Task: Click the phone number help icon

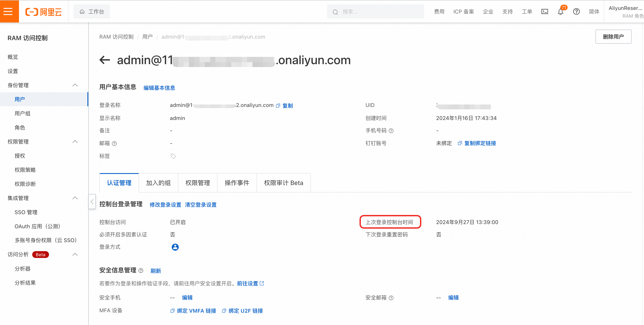Action: coord(391,131)
